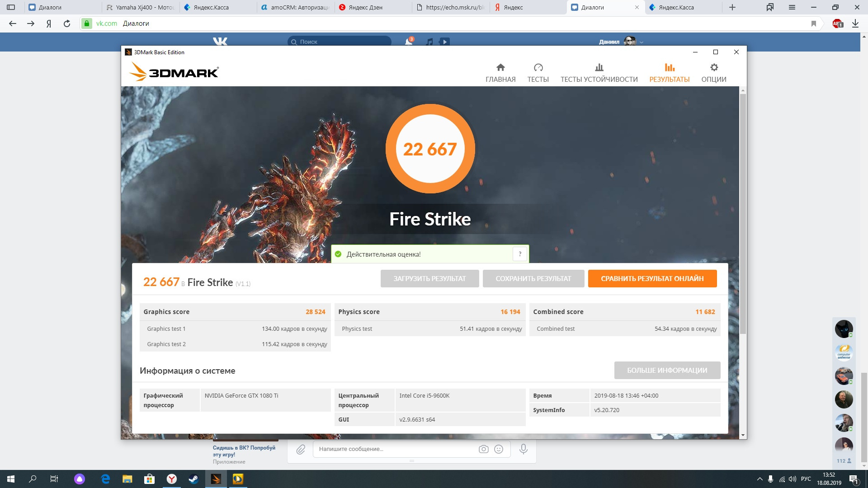The height and width of the screenshot is (488, 868).
Task: Open the Tests gauge icon tab
Action: pyautogui.click(x=538, y=73)
